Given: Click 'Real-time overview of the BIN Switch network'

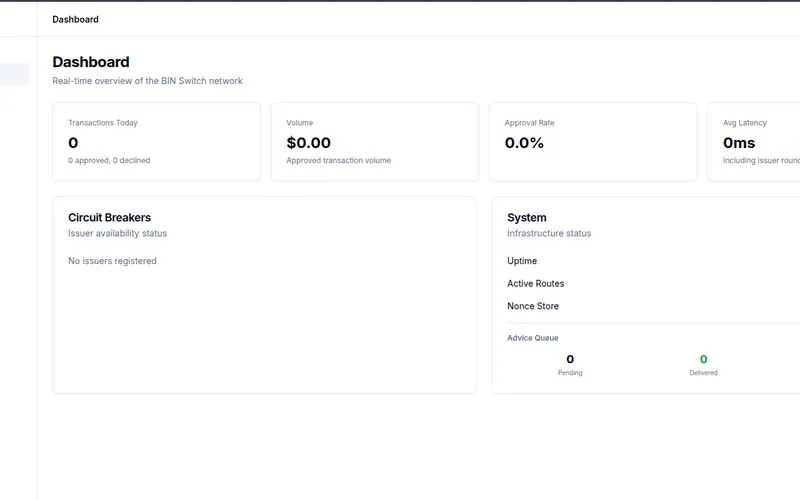Looking at the screenshot, I should click(147, 81).
